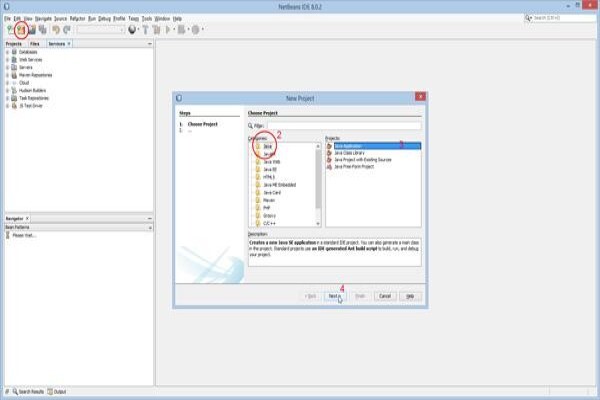Click the Undo toolbar icon
This screenshot has height=400, width=600.
click(56, 29)
